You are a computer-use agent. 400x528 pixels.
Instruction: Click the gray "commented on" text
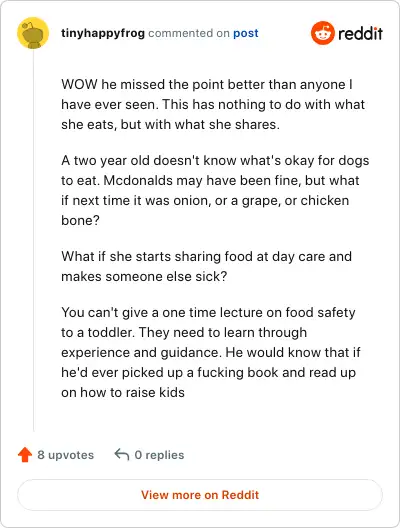(x=189, y=33)
